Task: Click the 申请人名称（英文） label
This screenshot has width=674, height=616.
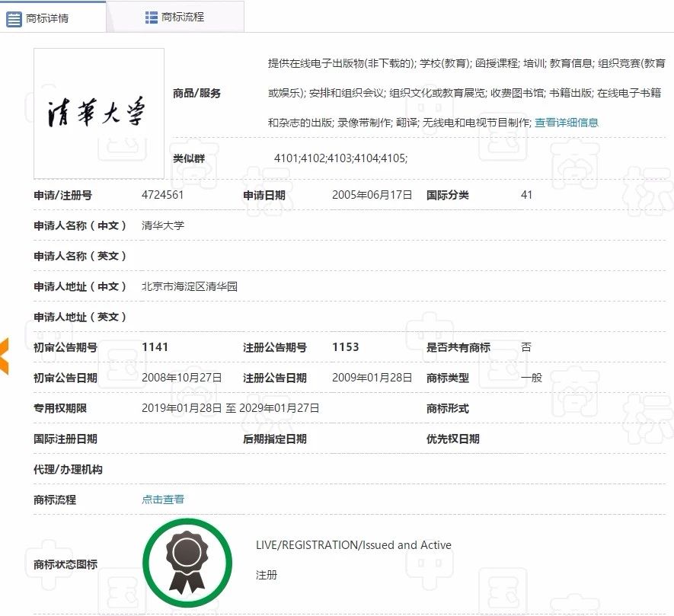Action: coord(80,256)
